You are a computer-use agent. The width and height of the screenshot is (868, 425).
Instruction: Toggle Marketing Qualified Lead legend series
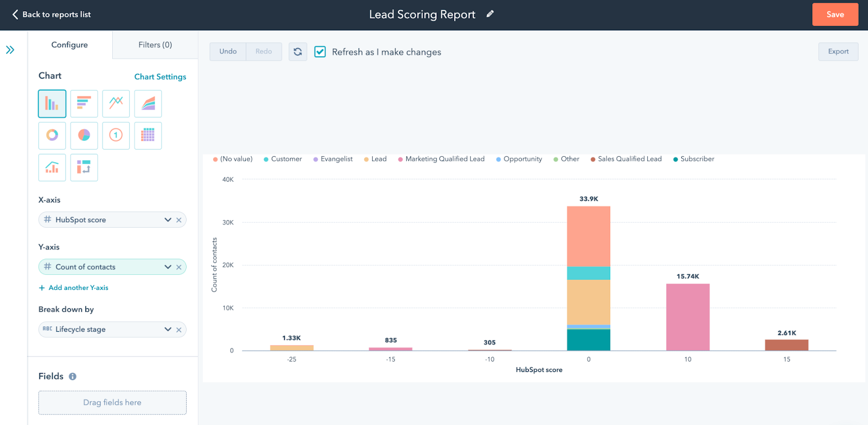[x=441, y=159]
